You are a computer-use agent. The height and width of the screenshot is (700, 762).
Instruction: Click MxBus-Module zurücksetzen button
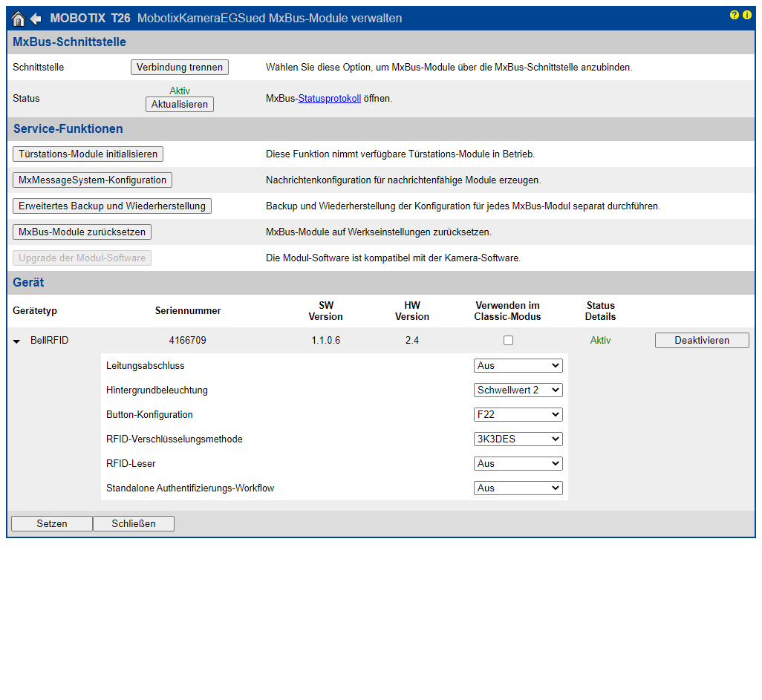(x=82, y=232)
